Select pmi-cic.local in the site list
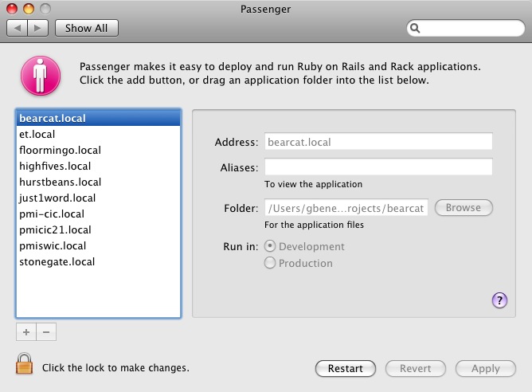The height and width of the screenshot is (392, 532). point(99,214)
